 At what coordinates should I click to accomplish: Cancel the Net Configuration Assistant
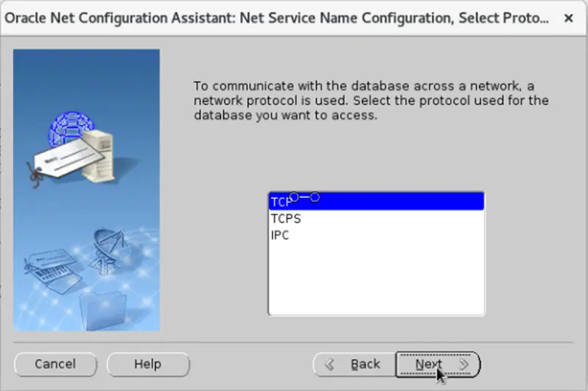(55, 364)
